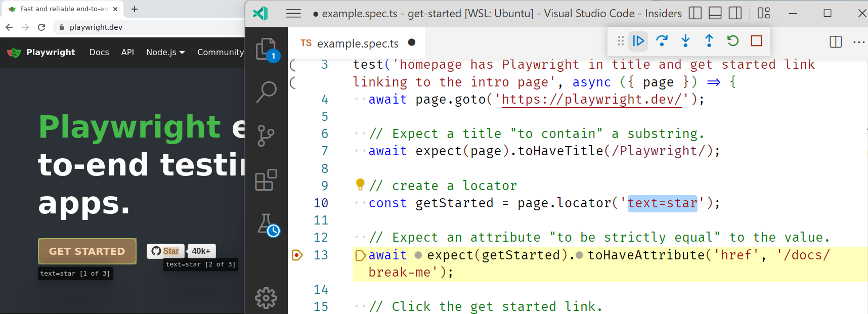This screenshot has height=314, width=868.
Task: Reload the playwright.dev browser page
Action: 41,27
